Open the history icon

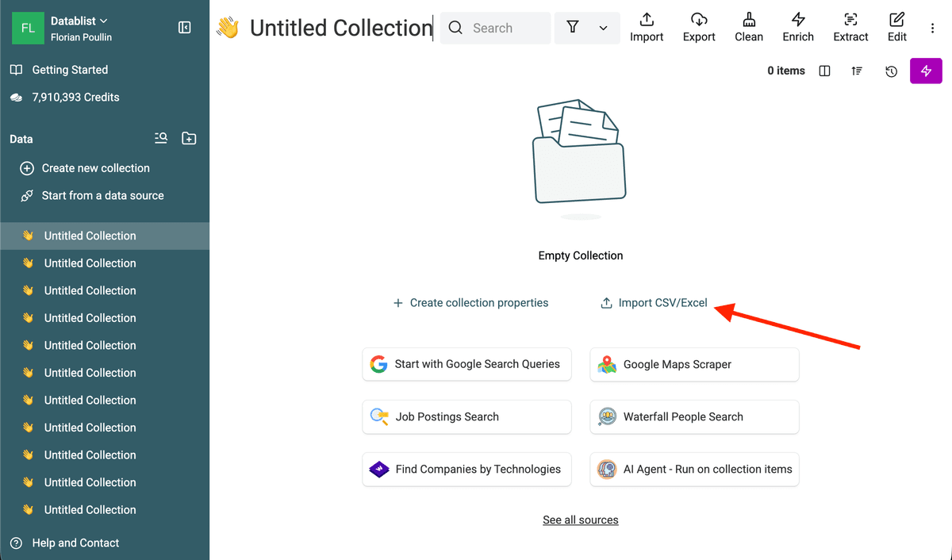pyautogui.click(x=891, y=71)
